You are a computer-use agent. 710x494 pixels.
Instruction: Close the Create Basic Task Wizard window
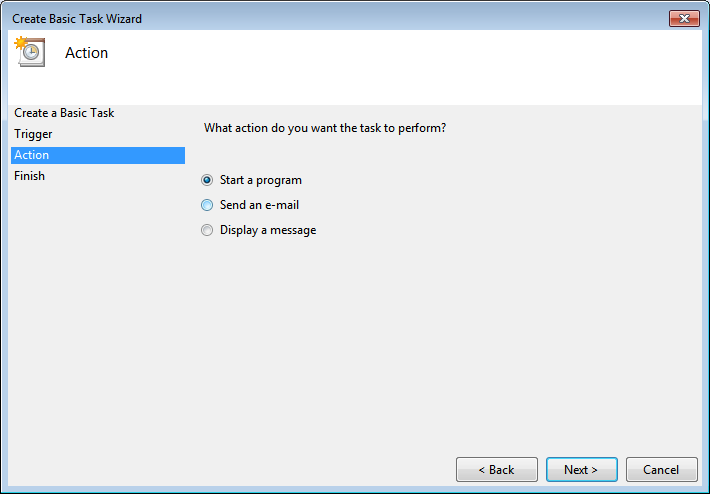pyautogui.click(x=685, y=18)
